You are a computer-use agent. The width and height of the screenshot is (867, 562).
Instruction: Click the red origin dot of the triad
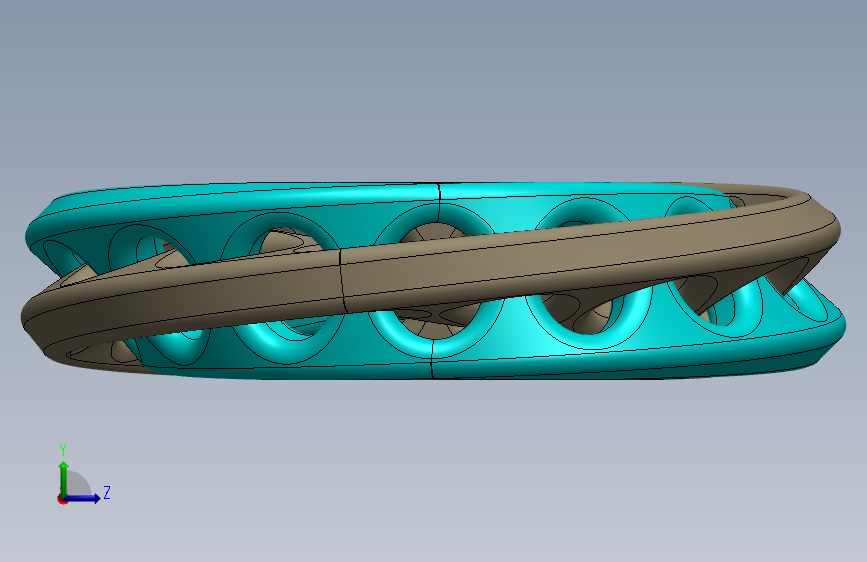point(62,499)
